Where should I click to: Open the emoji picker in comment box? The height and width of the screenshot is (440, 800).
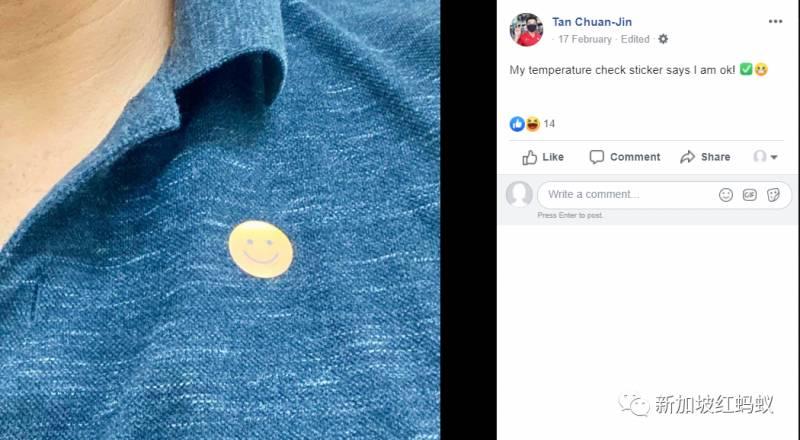(x=726, y=194)
